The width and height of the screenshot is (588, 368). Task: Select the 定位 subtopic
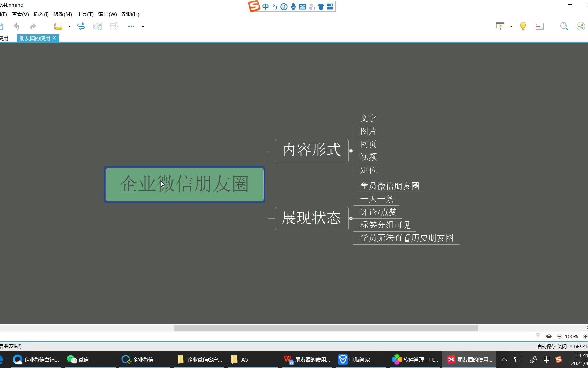[x=368, y=170]
